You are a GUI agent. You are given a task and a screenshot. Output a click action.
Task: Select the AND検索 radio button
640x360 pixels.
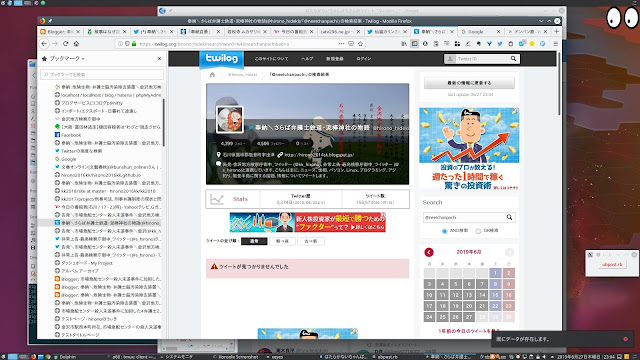[444, 231]
